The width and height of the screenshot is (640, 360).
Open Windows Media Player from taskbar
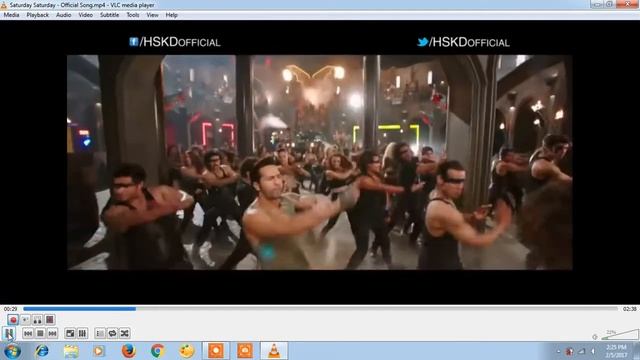(99, 351)
